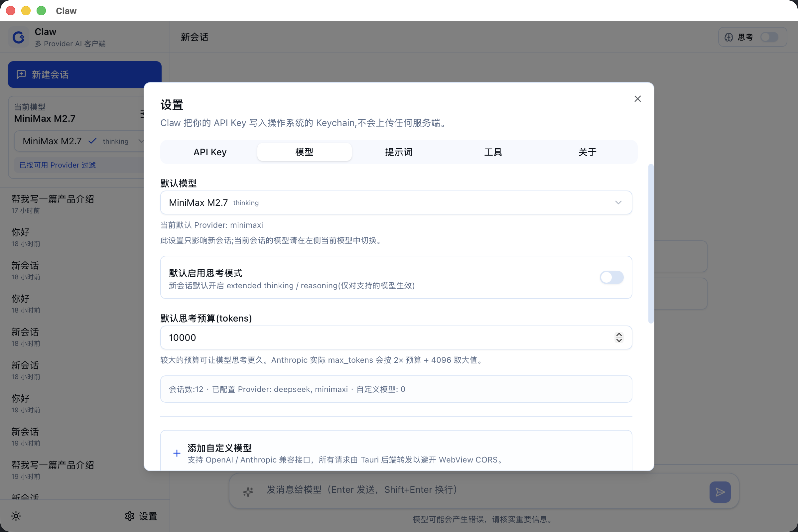Click the 默认思考预算 tokens field with 10000
Screen dimensions: 798x532
point(396,337)
